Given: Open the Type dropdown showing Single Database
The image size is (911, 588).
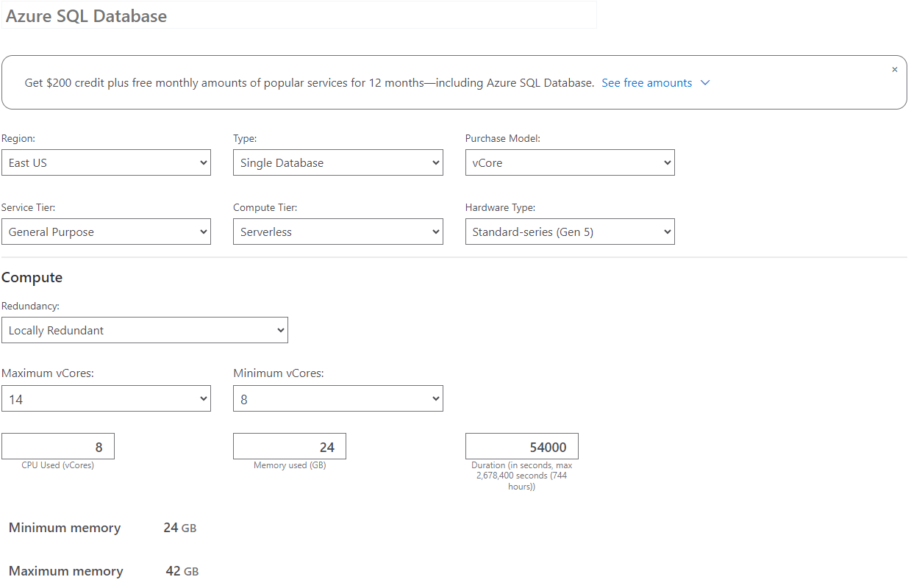Looking at the screenshot, I should [338, 162].
